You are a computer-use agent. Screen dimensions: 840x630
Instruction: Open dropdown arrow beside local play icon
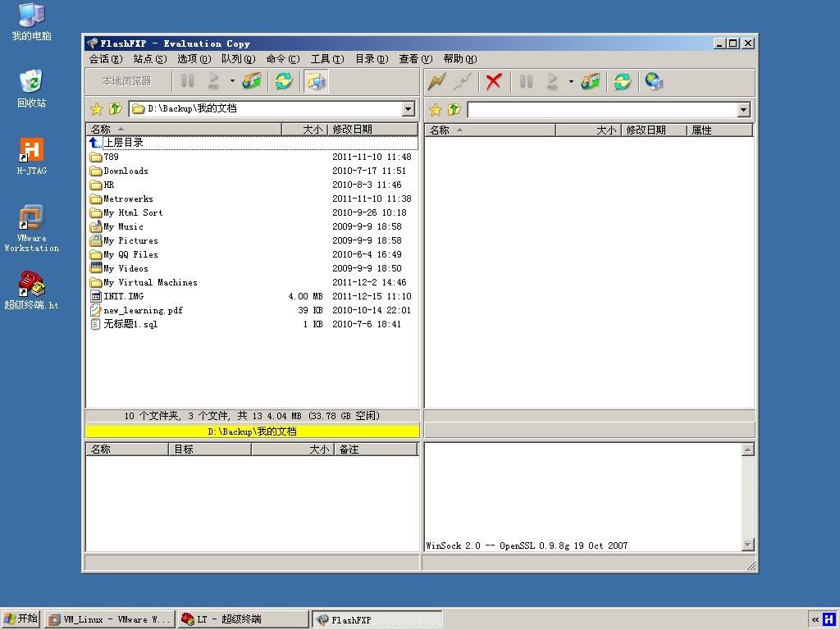(232, 81)
